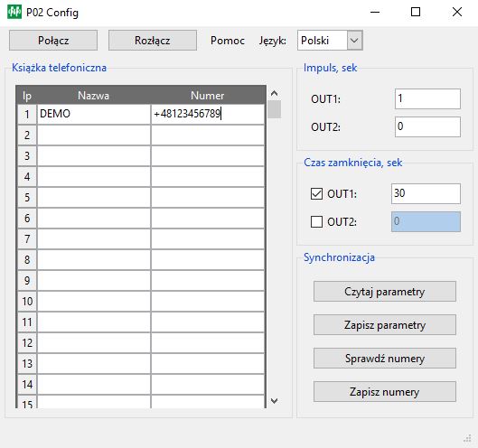
Task: Select the Nazwa cell containing DEMO
Action: [x=94, y=114]
